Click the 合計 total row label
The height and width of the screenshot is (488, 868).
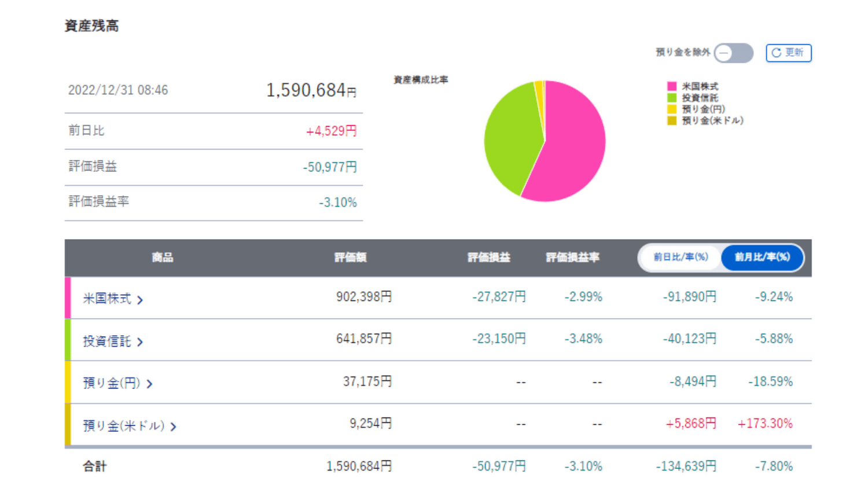coord(95,466)
